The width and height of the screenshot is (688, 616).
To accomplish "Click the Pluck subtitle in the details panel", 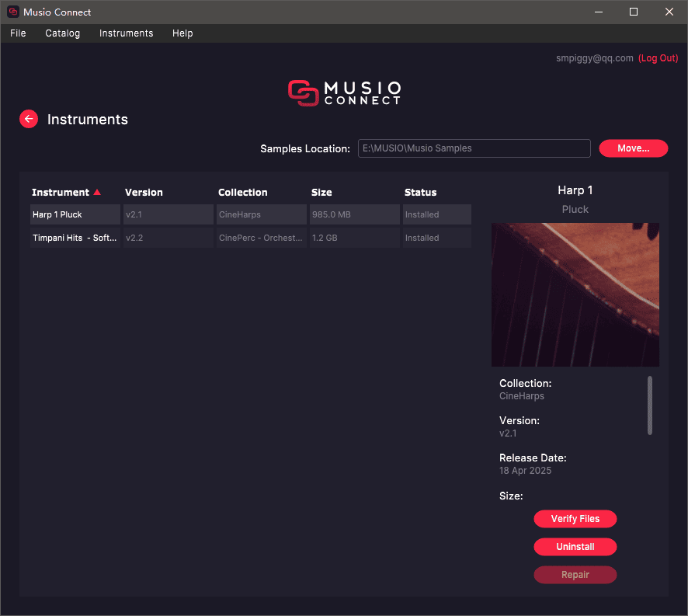I will pos(575,210).
